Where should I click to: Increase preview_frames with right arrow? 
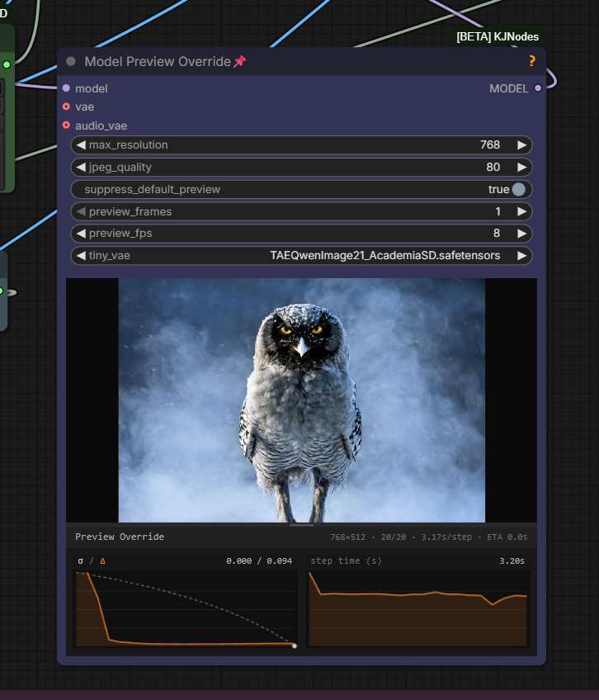tap(521, 211)
